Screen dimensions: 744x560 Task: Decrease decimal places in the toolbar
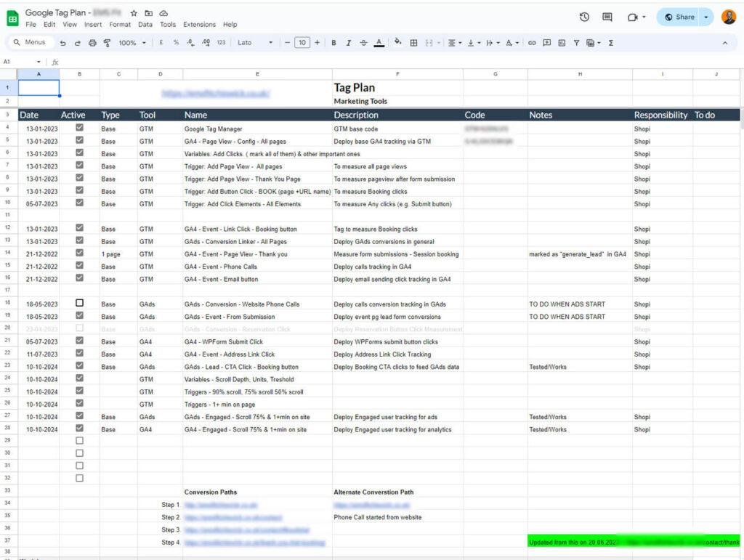point(191,43)
